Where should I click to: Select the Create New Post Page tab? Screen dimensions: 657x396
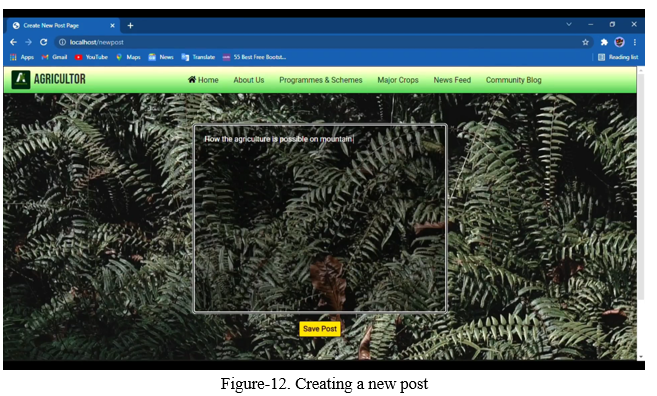tap(64, 26)
